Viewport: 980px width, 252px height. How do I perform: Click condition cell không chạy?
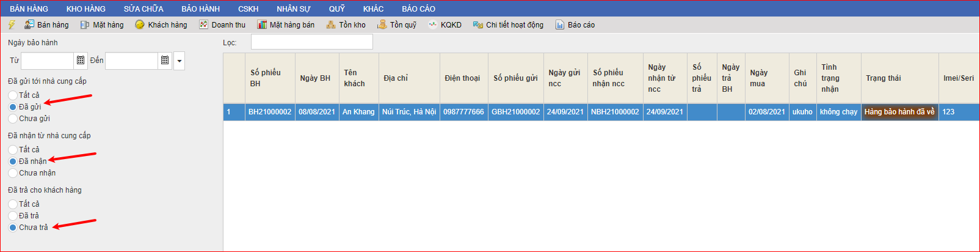point(839,112)
